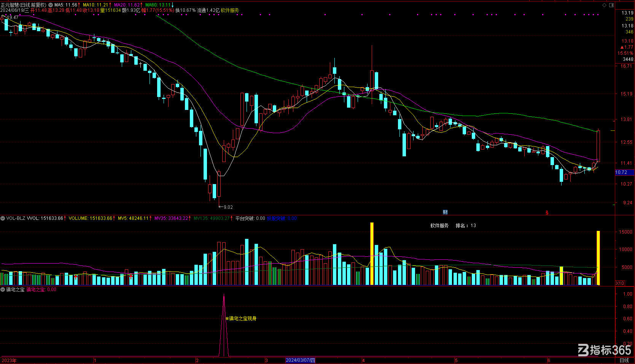Click the 15000 volume axis label
The height and width of the screenshot is (364, 635).
626,232
